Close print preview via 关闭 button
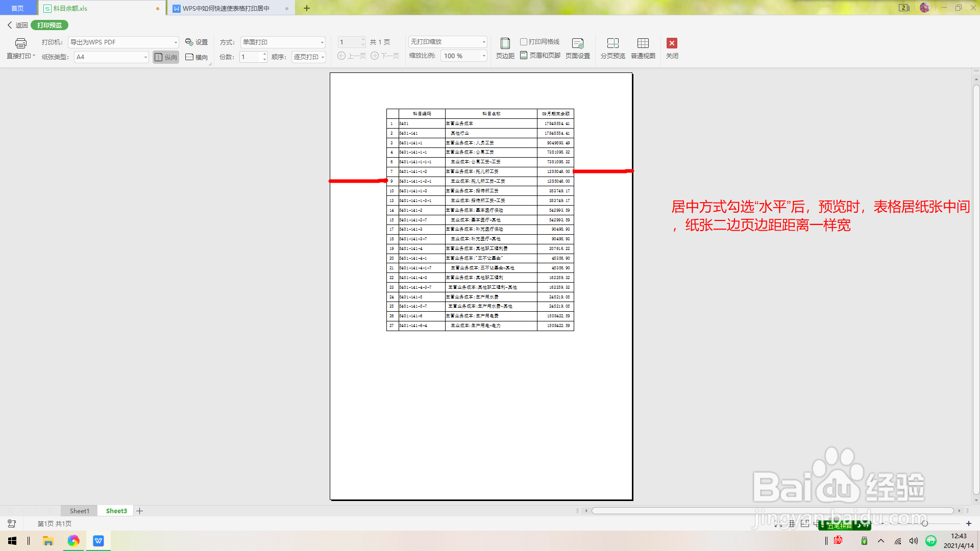 (x=672, y=47)
